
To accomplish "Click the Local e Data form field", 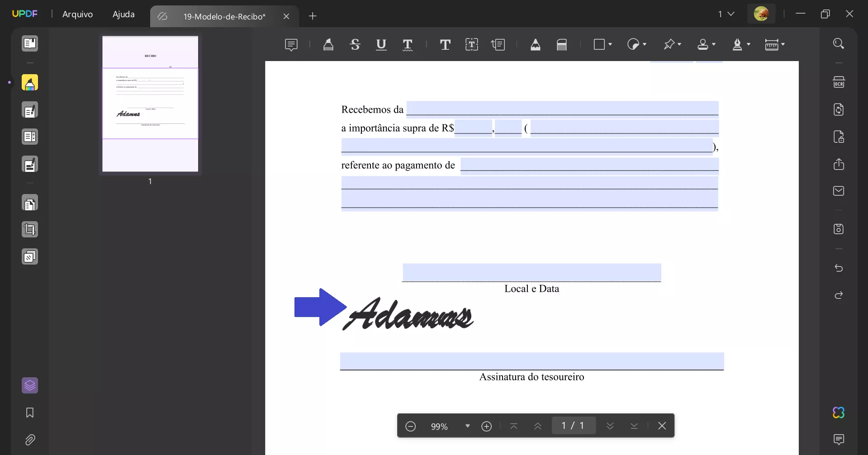I will (x=532, y=272).
